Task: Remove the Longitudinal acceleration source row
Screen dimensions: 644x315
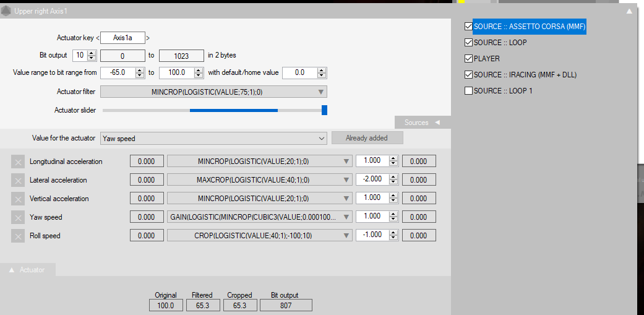Action: (x=18, y=162)
